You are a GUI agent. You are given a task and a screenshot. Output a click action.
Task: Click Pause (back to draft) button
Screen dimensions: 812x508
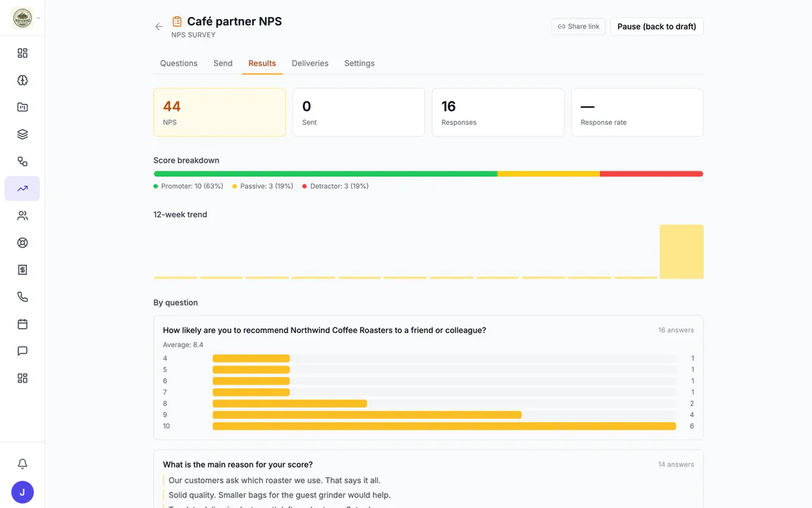(657, 26)
